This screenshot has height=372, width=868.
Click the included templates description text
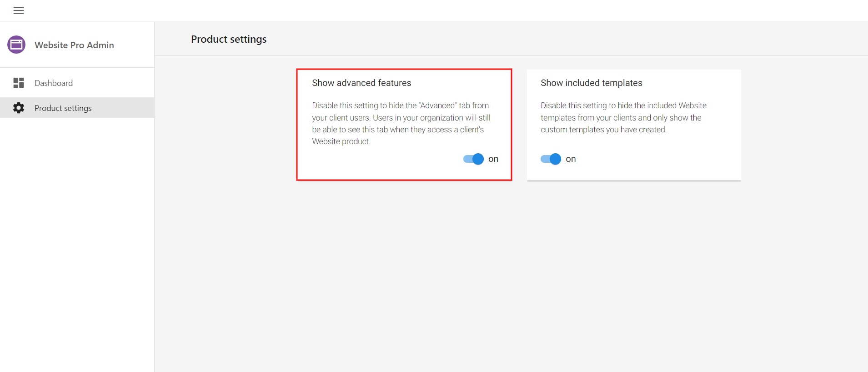pyautogui.click(x=623, y=117)
